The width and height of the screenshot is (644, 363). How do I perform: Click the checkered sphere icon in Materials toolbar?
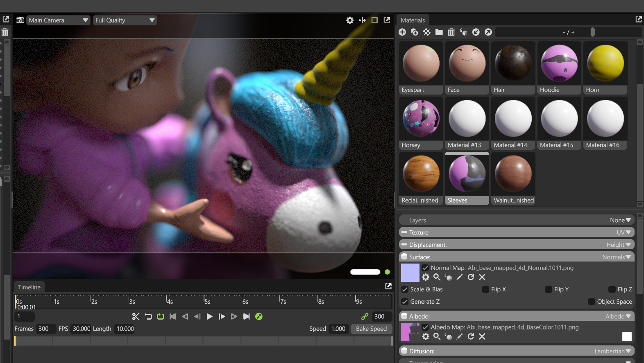[x=427, y=32]
